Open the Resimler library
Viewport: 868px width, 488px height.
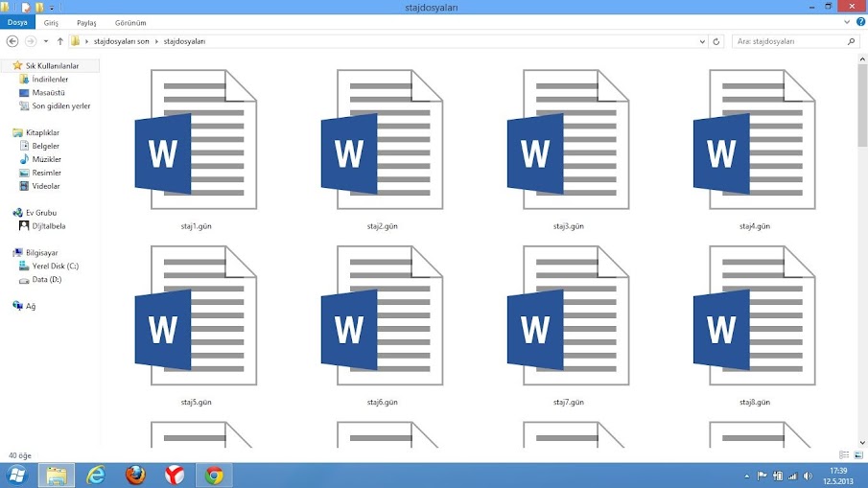pos(46,173)
